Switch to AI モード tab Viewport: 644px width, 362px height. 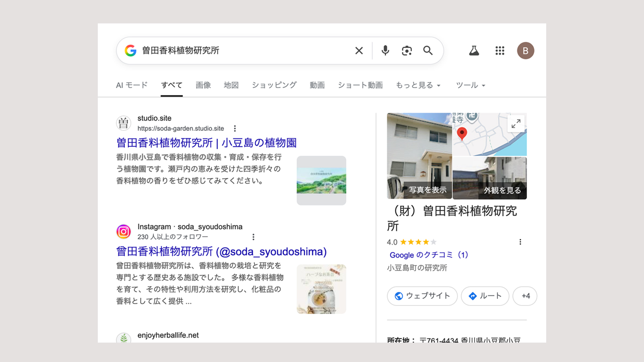tap(132, 85)
